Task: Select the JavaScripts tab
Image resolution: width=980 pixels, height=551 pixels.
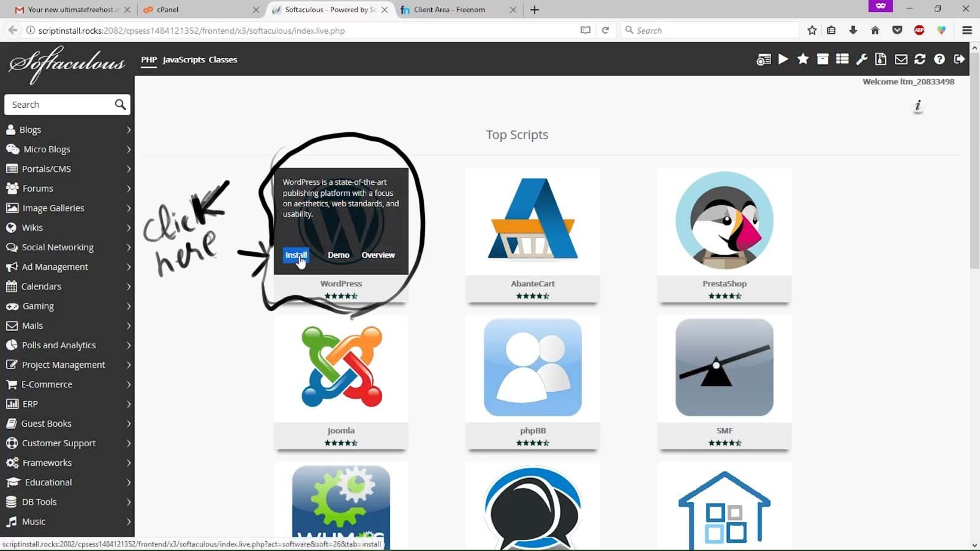Action: pyautogui.click(x=184, y=59)
